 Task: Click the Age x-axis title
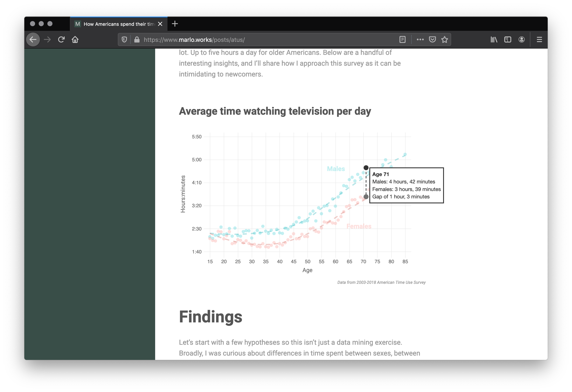click(x=307, y=270)
